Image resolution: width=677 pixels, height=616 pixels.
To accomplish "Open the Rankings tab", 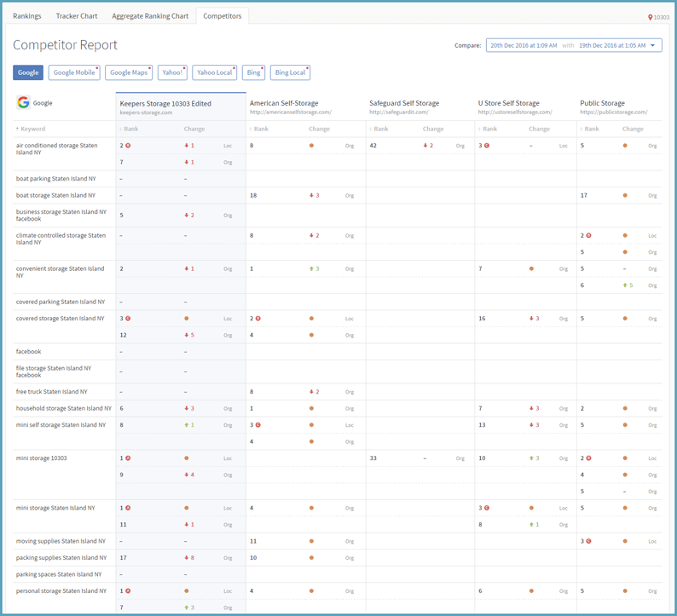I will pos(26,16).
